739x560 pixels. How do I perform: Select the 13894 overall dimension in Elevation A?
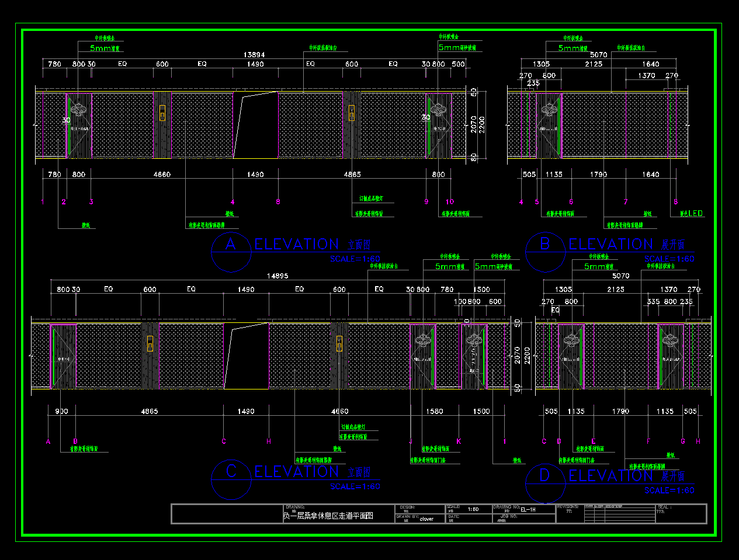pyautogui.click(x=254, y=55)
